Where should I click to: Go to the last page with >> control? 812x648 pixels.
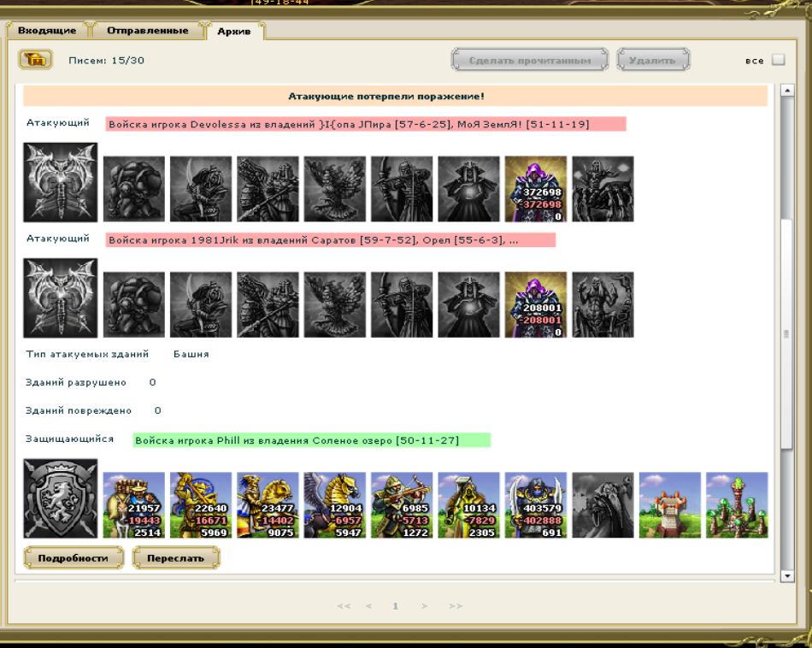click(456, 606)
